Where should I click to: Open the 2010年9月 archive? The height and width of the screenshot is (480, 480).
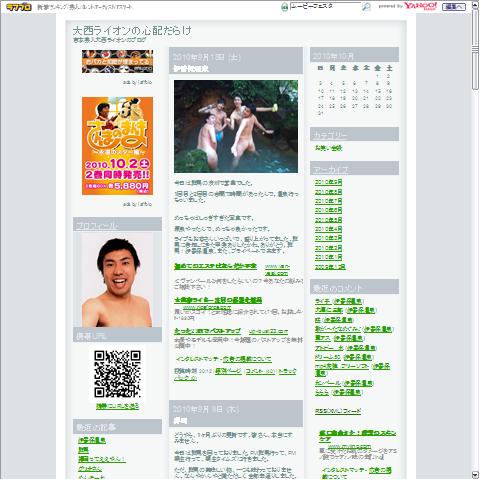click(328, 182)
